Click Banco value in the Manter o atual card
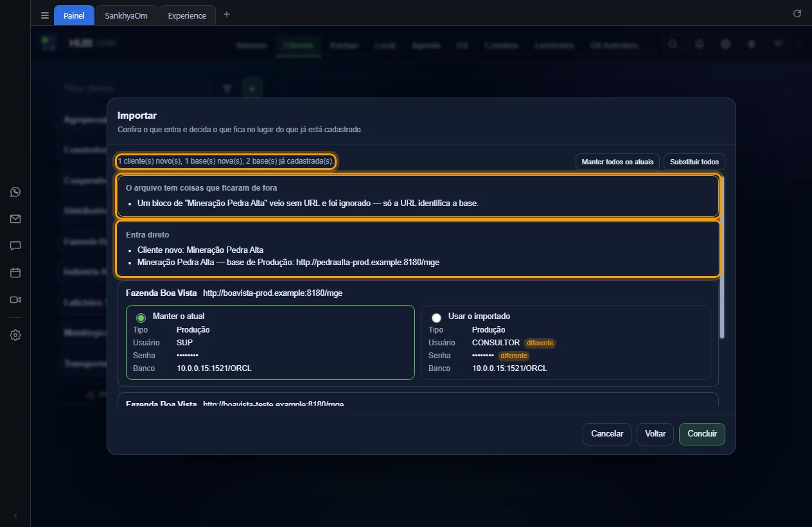This screenshot has height=527, width=812. click(214, 368)
